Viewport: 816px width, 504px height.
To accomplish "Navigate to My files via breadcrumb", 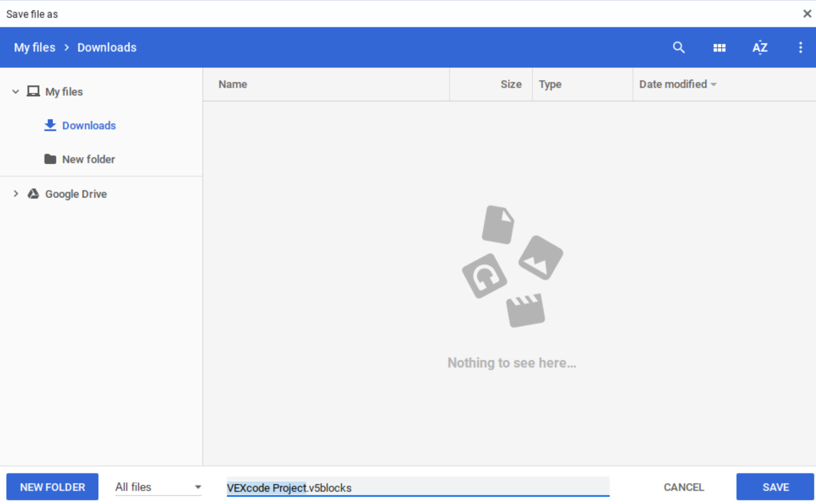I will tap(34, 47).
